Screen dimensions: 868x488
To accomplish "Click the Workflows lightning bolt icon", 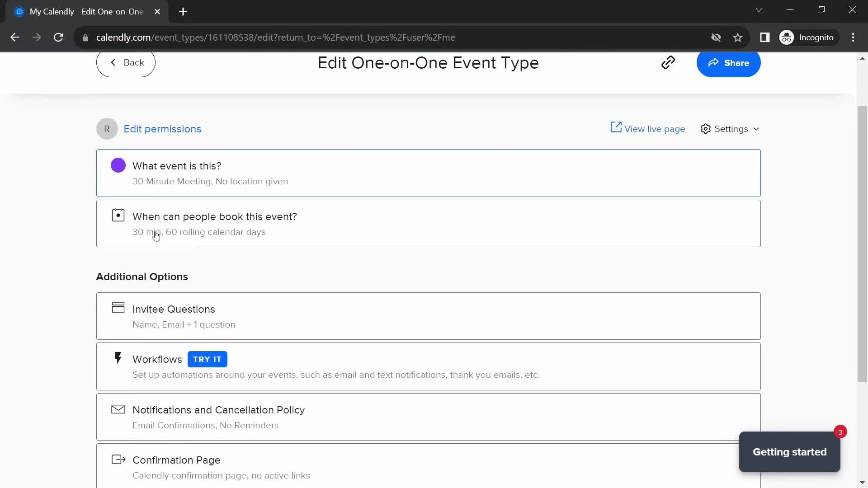I will pos(118,359).
